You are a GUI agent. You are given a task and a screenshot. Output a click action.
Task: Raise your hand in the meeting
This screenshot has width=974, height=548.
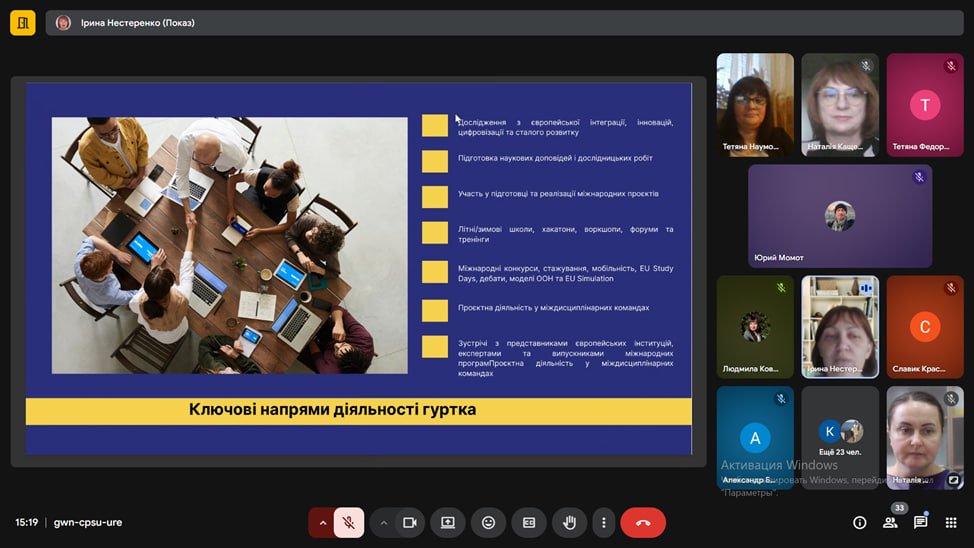click(569, 522)
